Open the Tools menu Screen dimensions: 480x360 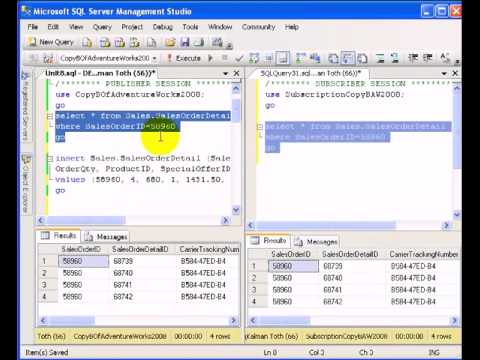click(x=190, y=27)
